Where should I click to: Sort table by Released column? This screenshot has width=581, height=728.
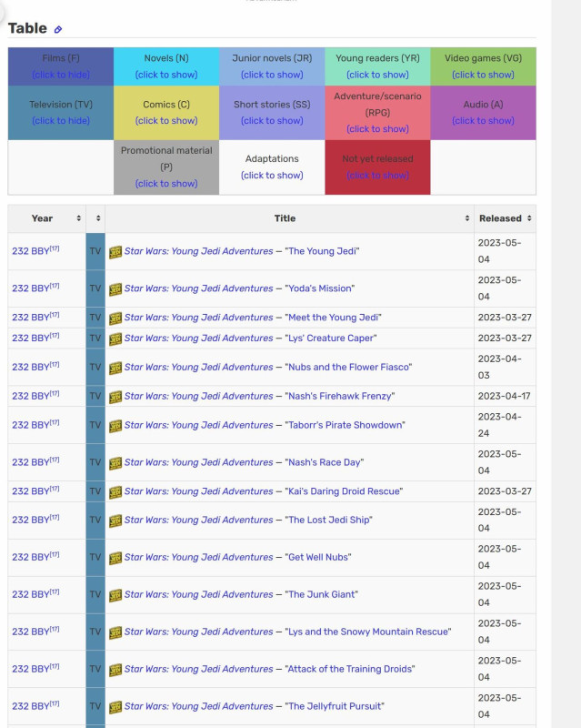click(505, 218)
